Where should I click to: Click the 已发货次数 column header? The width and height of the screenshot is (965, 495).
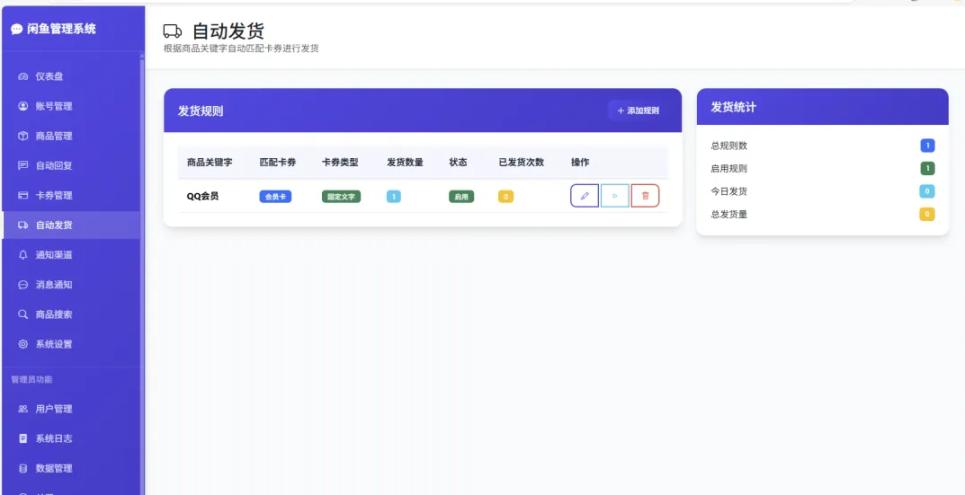tap(521, 162)
